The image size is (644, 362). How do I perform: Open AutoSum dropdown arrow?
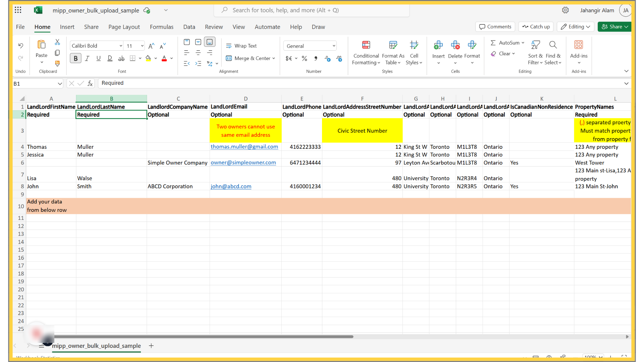pos(523,43)
